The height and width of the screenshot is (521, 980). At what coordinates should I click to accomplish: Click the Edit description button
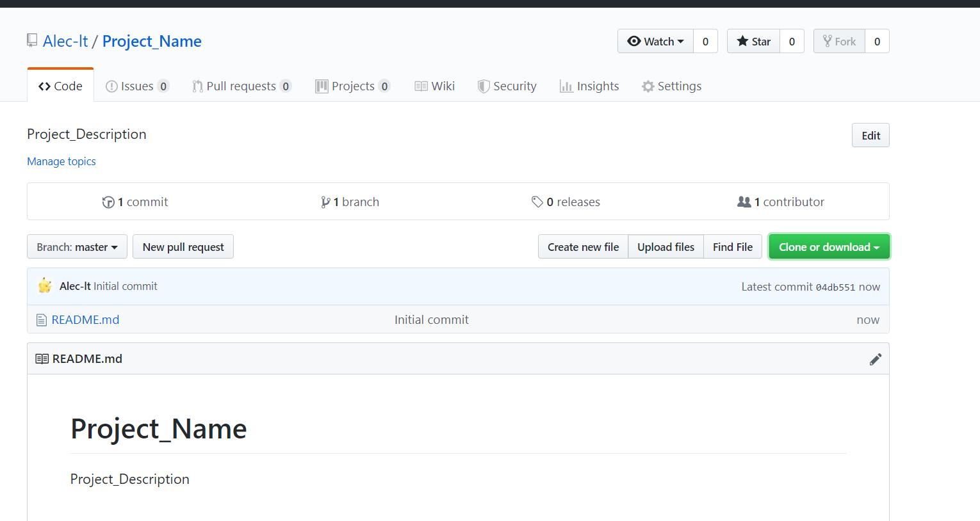click(870, 135)
